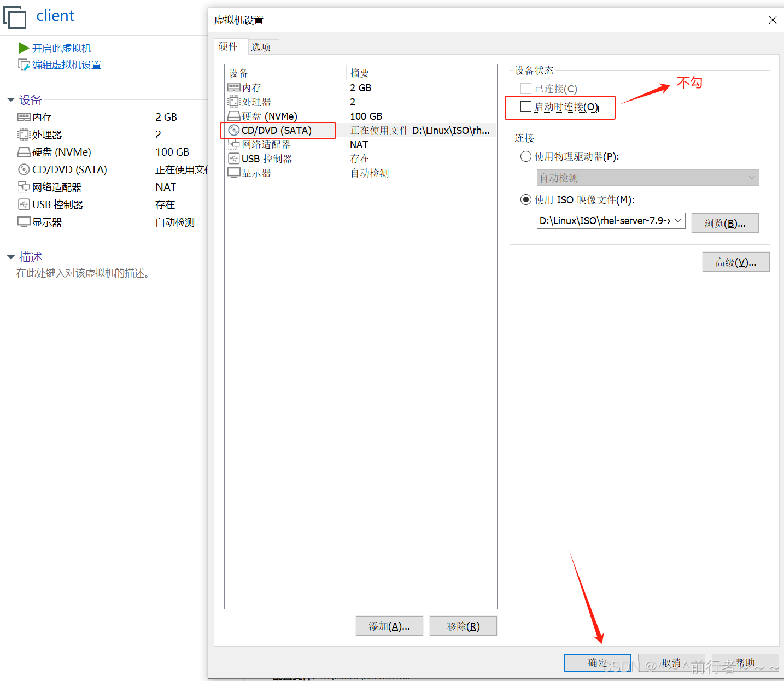784x681 pixels.
Task: Click the 高级(V)... button
Action: click(x=736, y=262)
